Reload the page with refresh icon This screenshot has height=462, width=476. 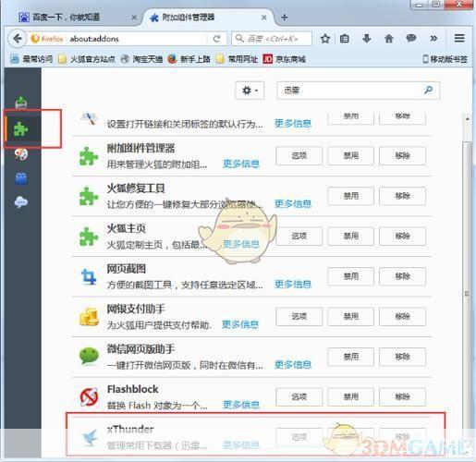[217, 39]
